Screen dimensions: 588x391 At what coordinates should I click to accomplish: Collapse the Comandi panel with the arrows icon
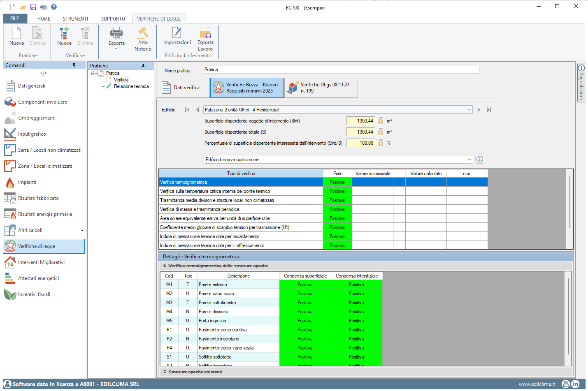(43, 73)
